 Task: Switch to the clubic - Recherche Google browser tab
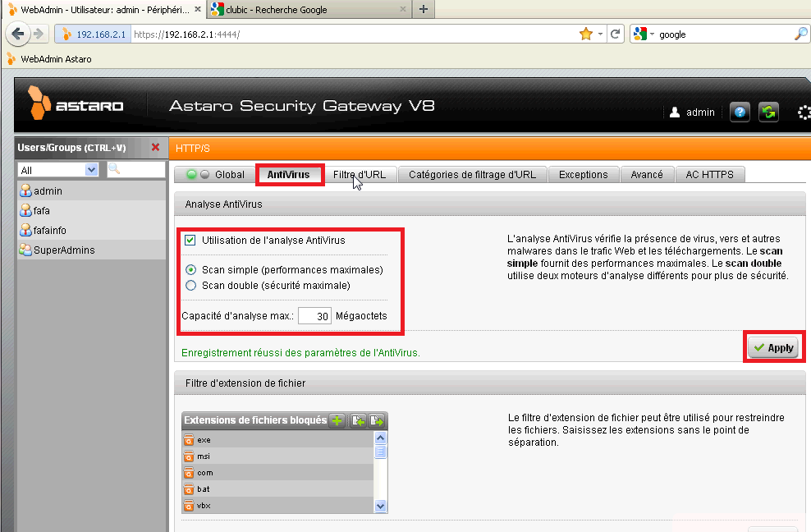[x=309, y=9]
